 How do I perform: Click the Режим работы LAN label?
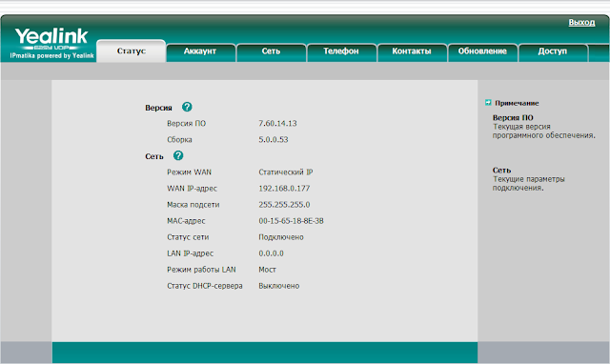pos(201,270)
